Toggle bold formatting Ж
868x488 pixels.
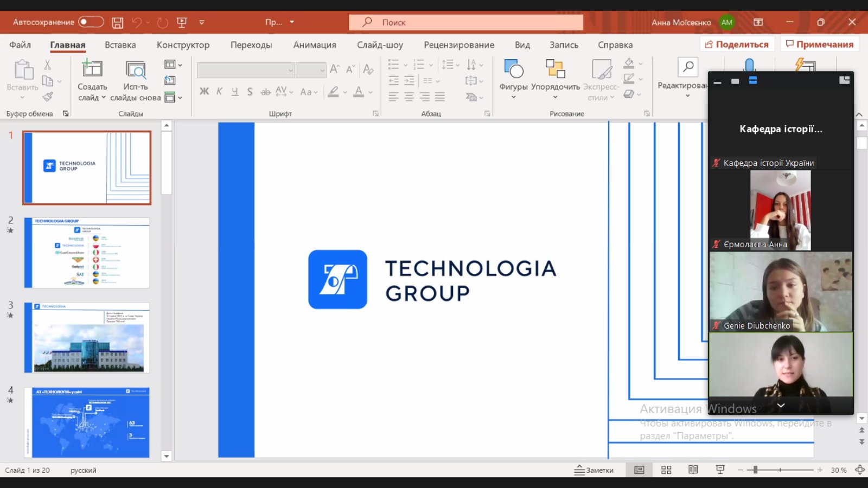[x=204, y=92]
